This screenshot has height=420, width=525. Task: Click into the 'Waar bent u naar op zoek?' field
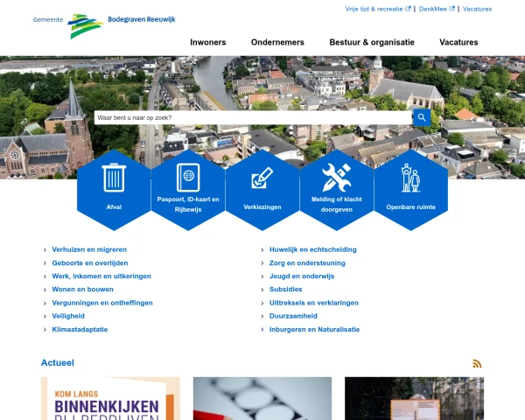click(252, 117)
